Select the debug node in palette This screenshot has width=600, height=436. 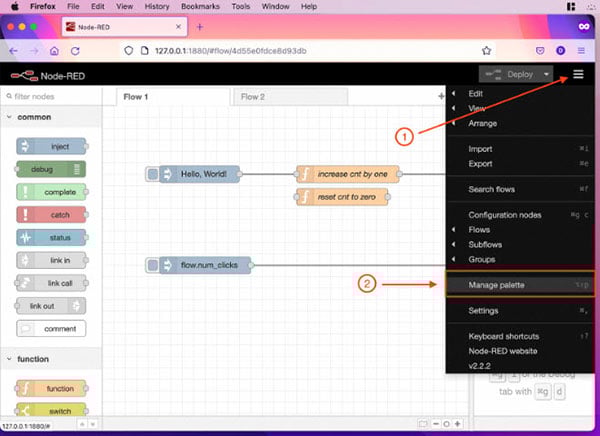pyautogui.click(x=51, y=169)
